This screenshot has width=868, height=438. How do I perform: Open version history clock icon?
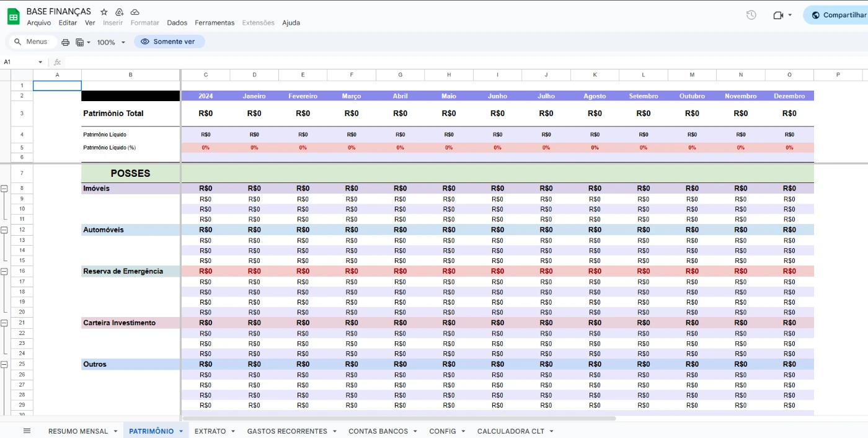pyautogui.click(x=751, y=15)
